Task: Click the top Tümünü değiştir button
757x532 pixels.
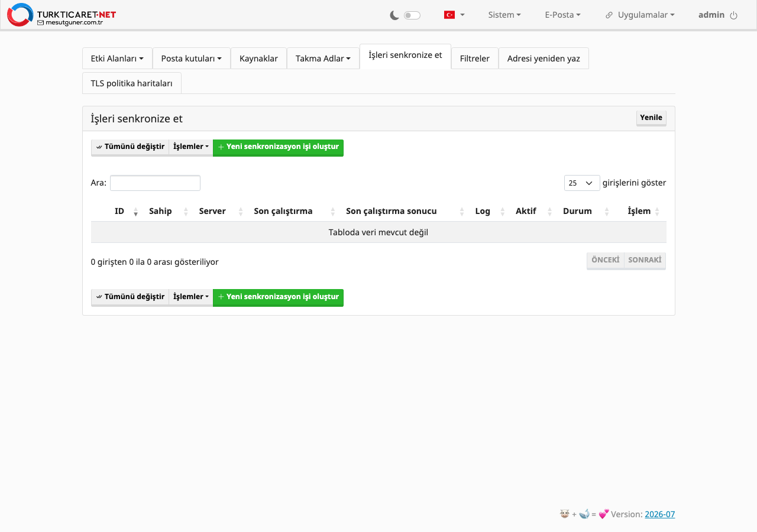Action: (130, 147)
